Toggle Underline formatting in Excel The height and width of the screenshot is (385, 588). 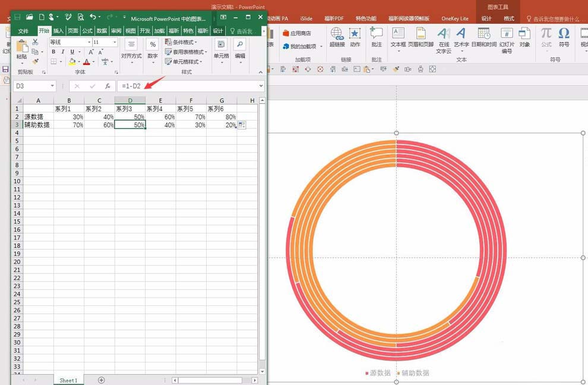point(72,52)
